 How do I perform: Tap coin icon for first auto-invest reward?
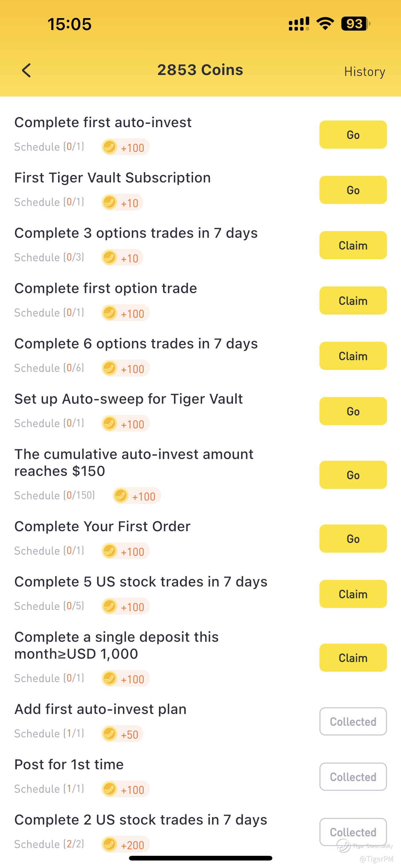pos(109,147)
